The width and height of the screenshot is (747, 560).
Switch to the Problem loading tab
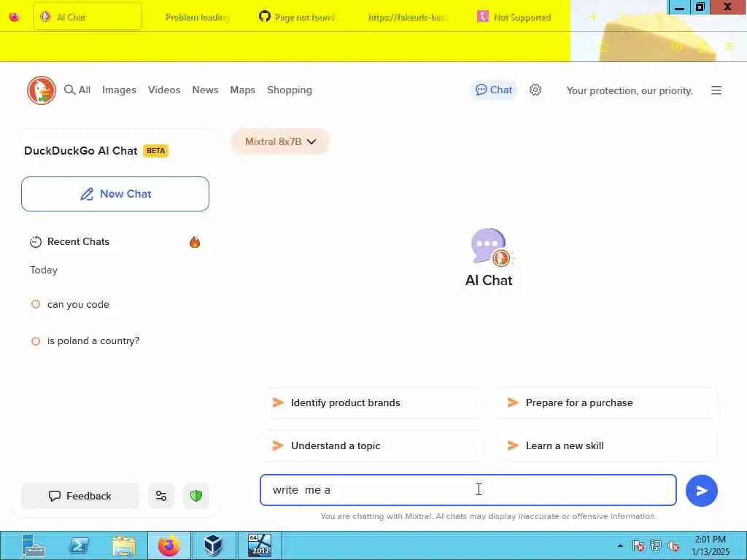point(197,17)
